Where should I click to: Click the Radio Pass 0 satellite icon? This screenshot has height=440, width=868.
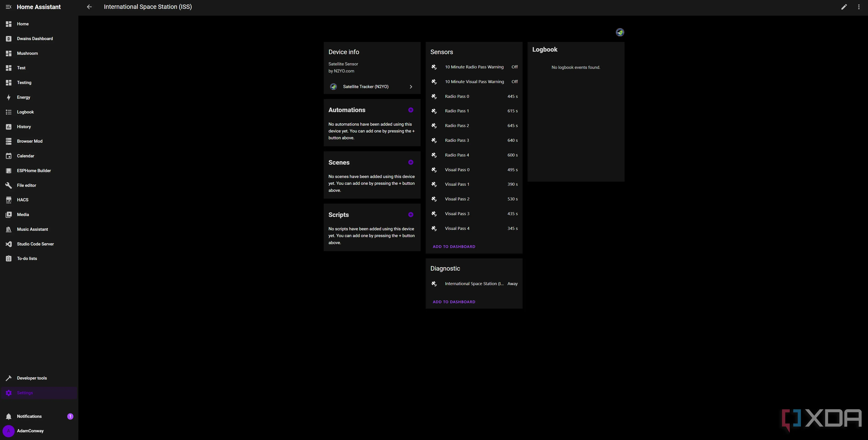pyautogui.click(x=434, y=96)
